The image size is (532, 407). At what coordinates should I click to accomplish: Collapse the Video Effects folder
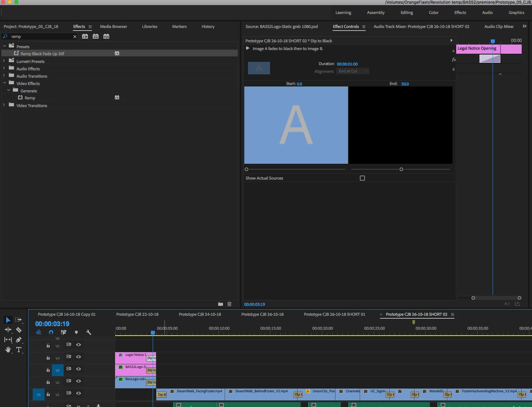coord(4,83)
